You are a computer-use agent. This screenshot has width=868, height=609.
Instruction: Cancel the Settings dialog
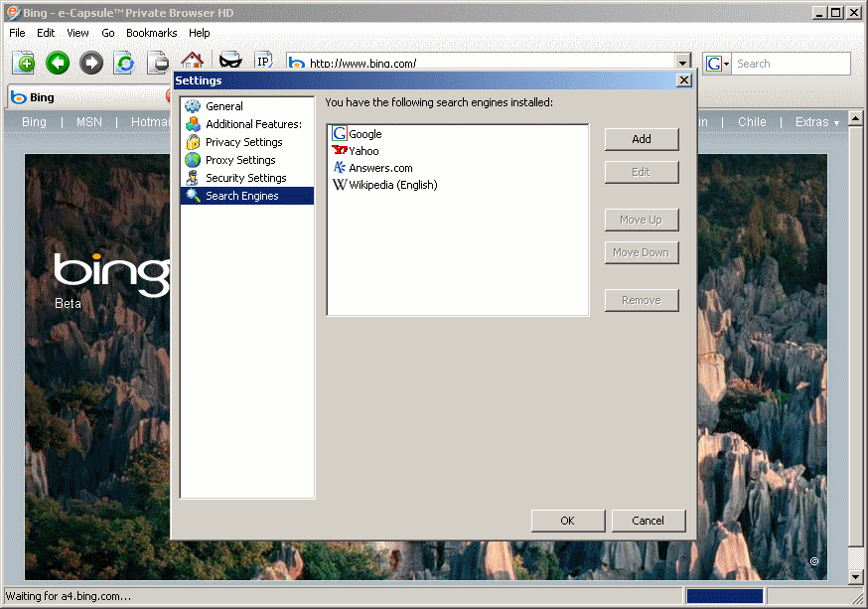(649, 521)
